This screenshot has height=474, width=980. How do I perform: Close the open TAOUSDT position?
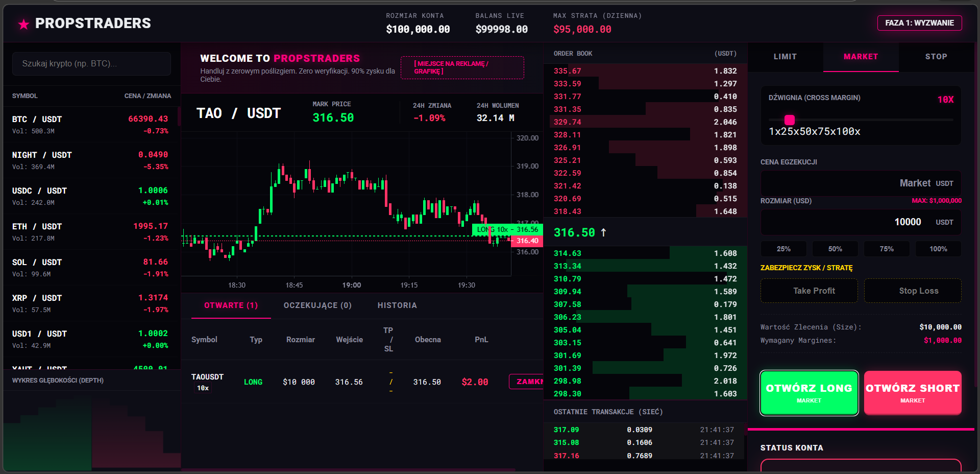(x=527, y=382)
